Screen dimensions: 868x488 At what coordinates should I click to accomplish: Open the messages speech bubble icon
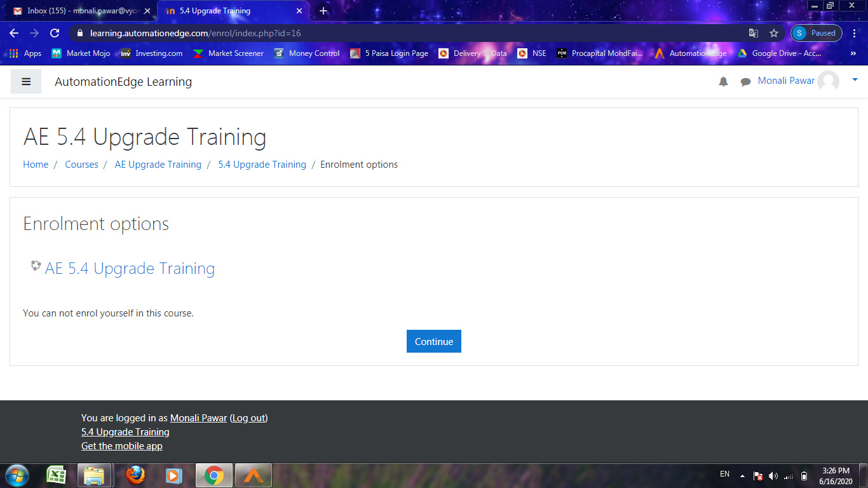click(x=745, y=81)
